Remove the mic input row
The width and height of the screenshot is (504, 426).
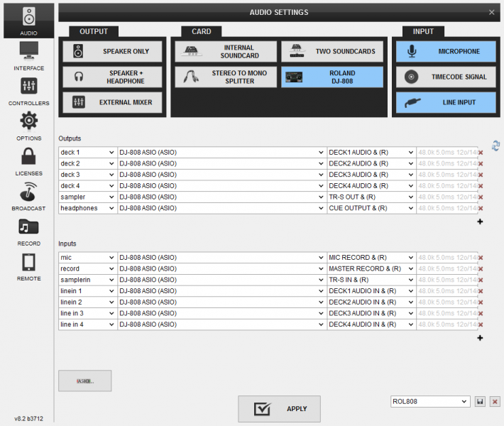481,258
